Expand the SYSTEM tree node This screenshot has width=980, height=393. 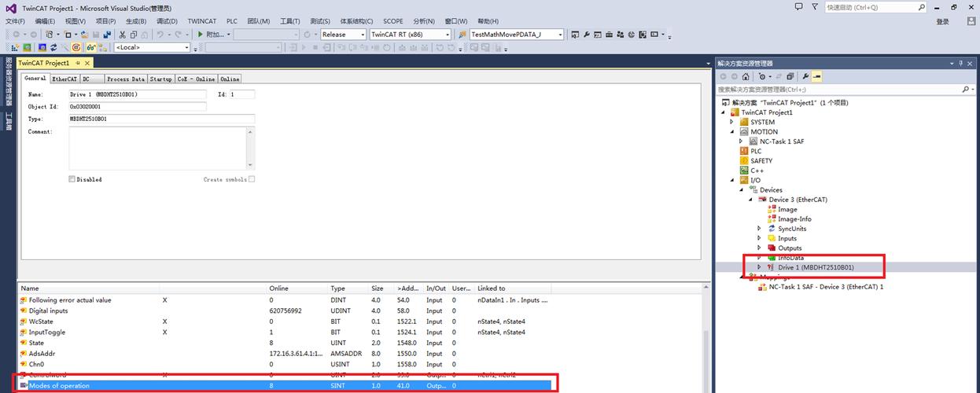(731, 122)
